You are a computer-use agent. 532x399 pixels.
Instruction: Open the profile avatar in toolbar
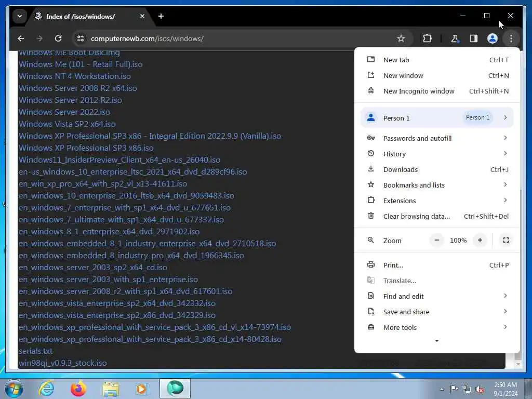click(493, 38)
